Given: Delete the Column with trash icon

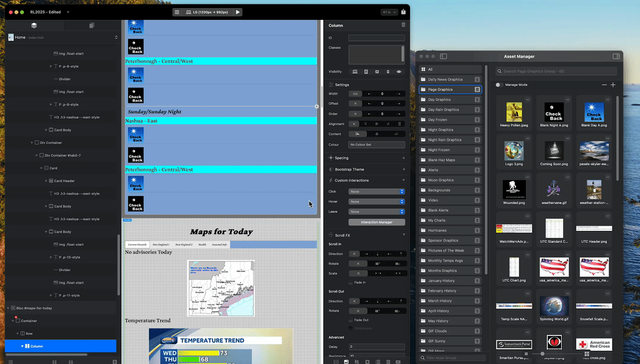Looking at the screenshot, I should tap(403, 26).
